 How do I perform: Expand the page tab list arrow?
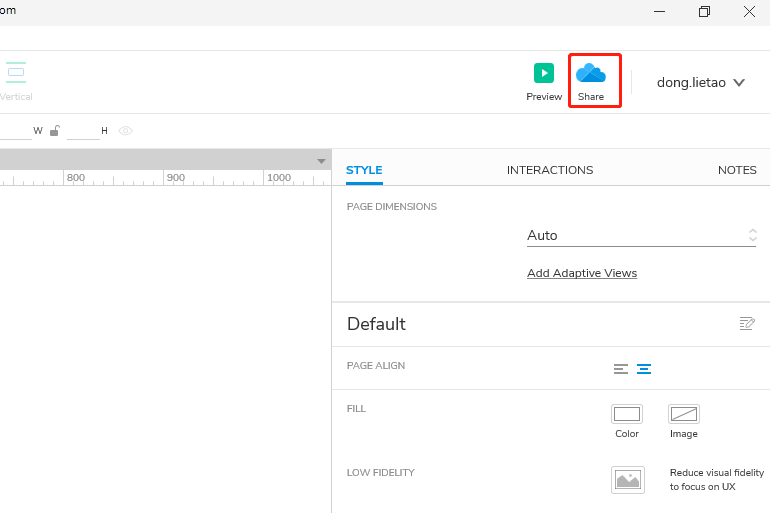point(321,161)
